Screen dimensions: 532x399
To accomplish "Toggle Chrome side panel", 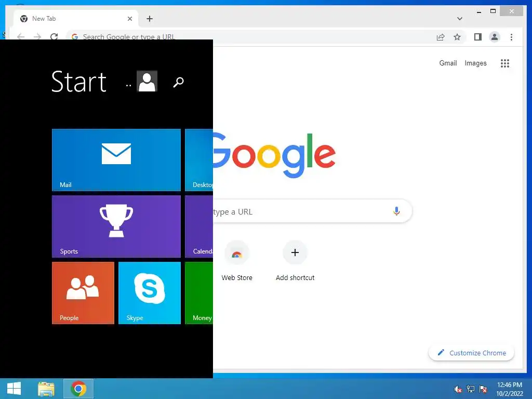I will click(x=478, y=37).
